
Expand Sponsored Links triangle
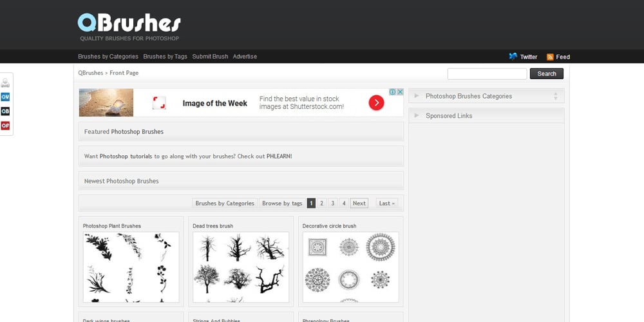(x=417, y=115)
